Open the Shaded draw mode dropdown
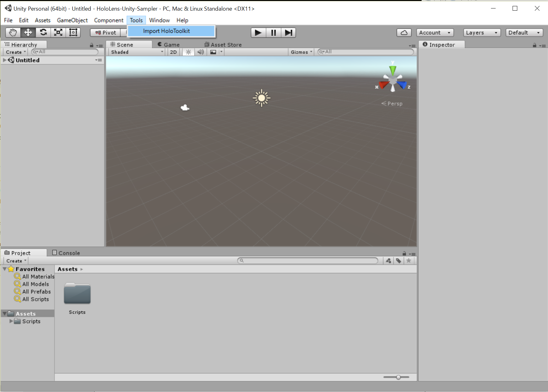This screenshot has width=548, height=392. [137, 52]
